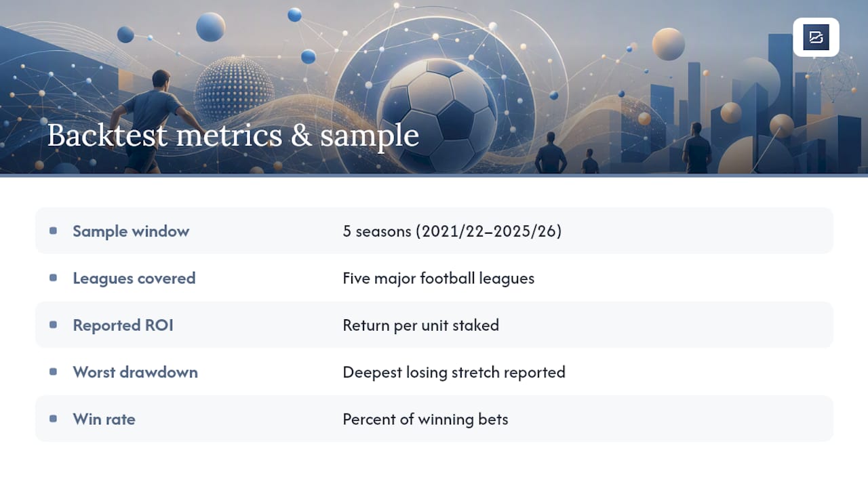Click the logo icon in top-right corner
Image resolution: width=868 pixels, height=488 pixels.
[x=816, y=37]
